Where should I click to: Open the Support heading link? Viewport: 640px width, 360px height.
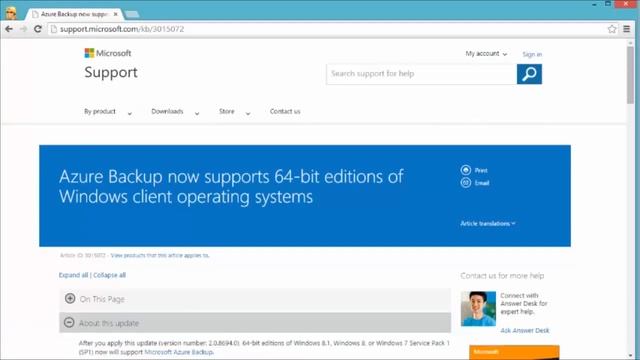tap(111, 72)
